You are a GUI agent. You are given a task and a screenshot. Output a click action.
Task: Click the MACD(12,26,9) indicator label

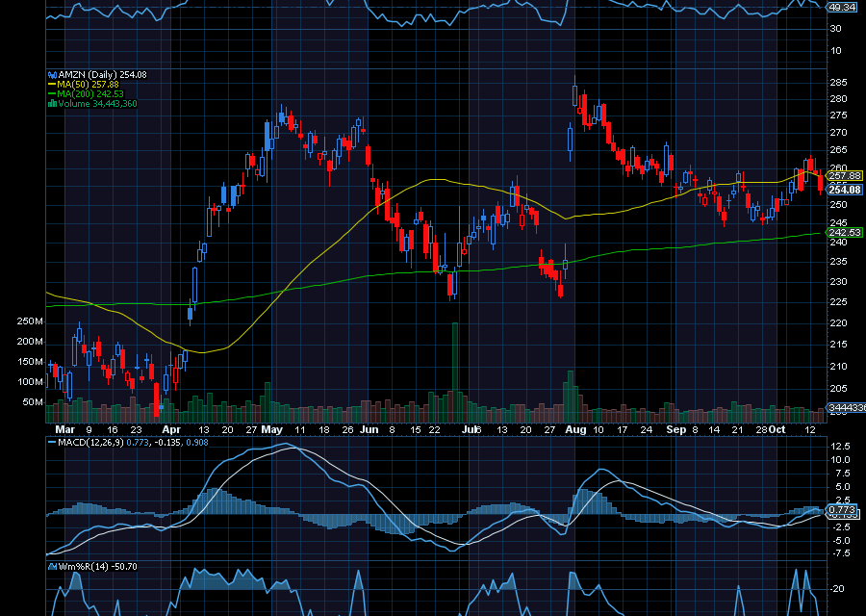91,443
